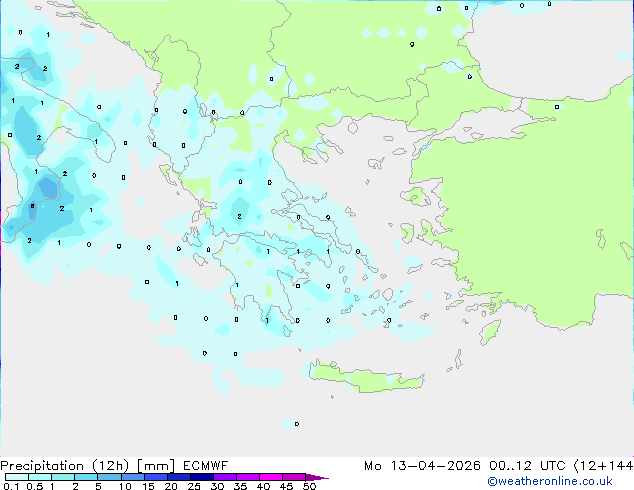Click the '(12+144' forecast offset text
The image size is (634, 490).
tap(604, 466)
